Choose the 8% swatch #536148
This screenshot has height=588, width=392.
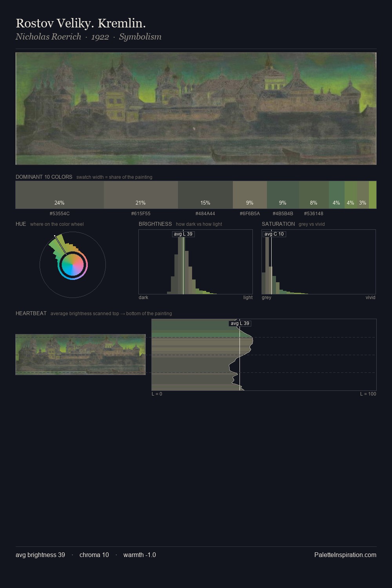pyautogui.click(x=314, y=195)
